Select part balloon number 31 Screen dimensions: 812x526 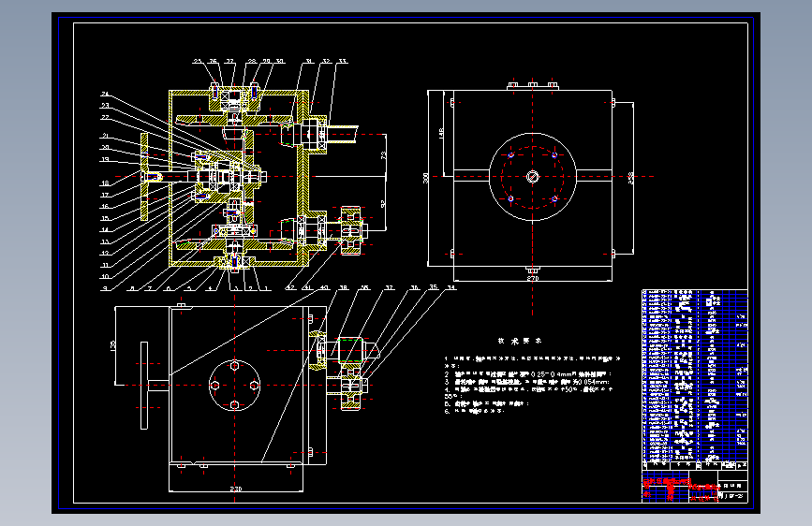click(309, 61)
